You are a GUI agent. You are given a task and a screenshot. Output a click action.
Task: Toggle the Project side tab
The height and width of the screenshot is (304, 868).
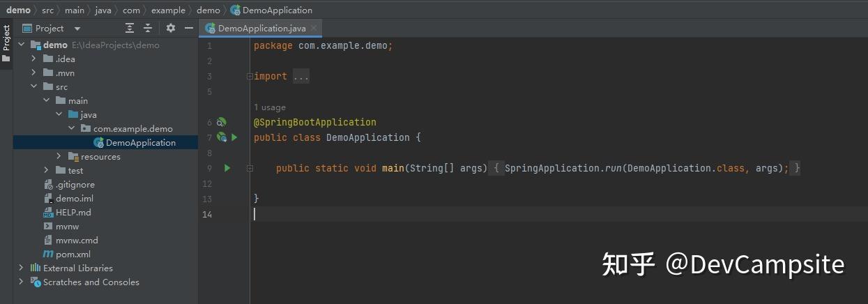(x=6, y=43)
